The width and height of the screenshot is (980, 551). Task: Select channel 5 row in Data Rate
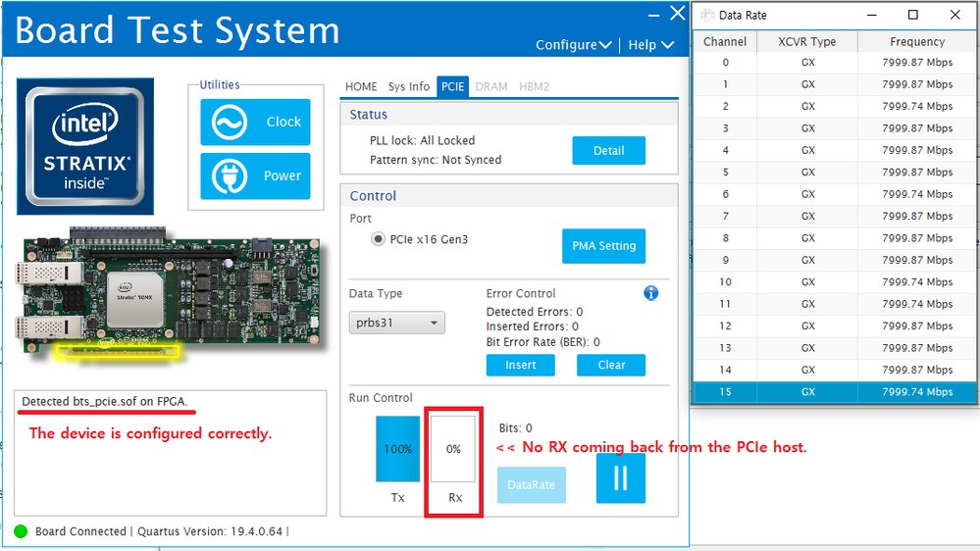[x=835, y=172]
